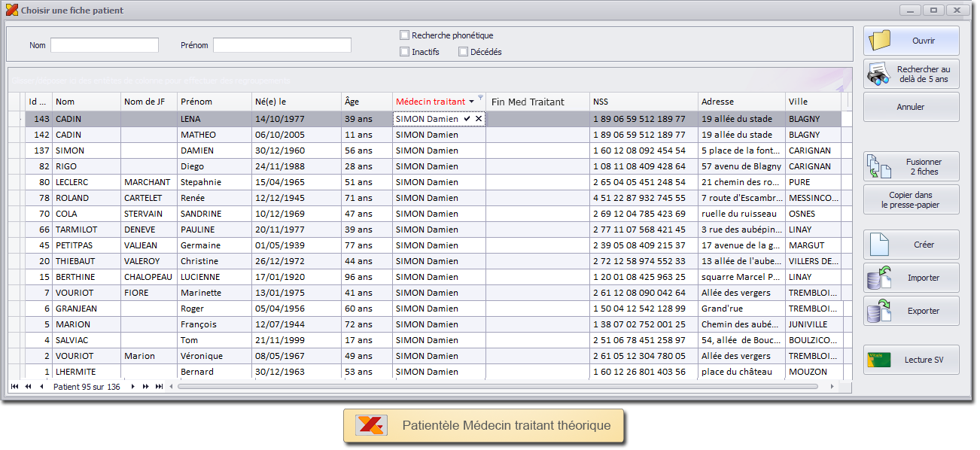The height and width of the screenshot is (450, 980).
Task: Sort by the Ville column header
Action: (x=811, y=102)
